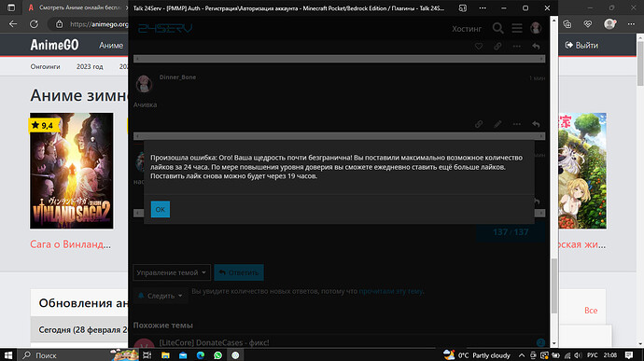Open the app options (three dots) in forum title bar
The width and height of the screenshot is (644, 361).
(483, 8)
